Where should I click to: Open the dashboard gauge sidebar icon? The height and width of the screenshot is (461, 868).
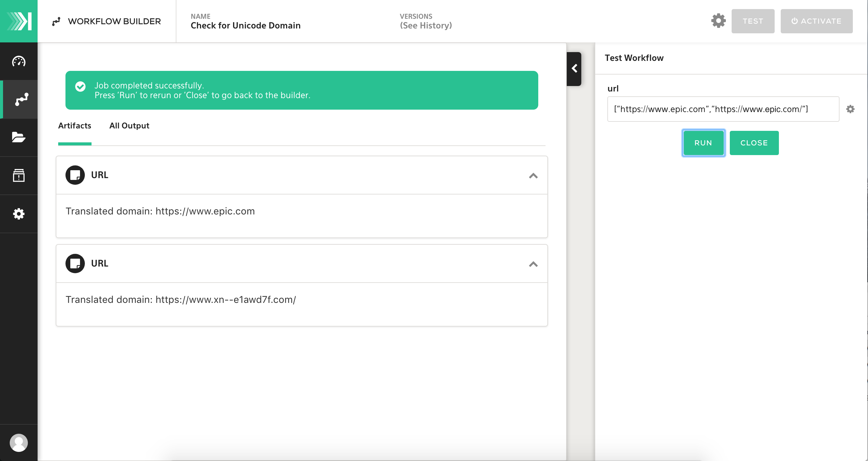click(18, 61)
